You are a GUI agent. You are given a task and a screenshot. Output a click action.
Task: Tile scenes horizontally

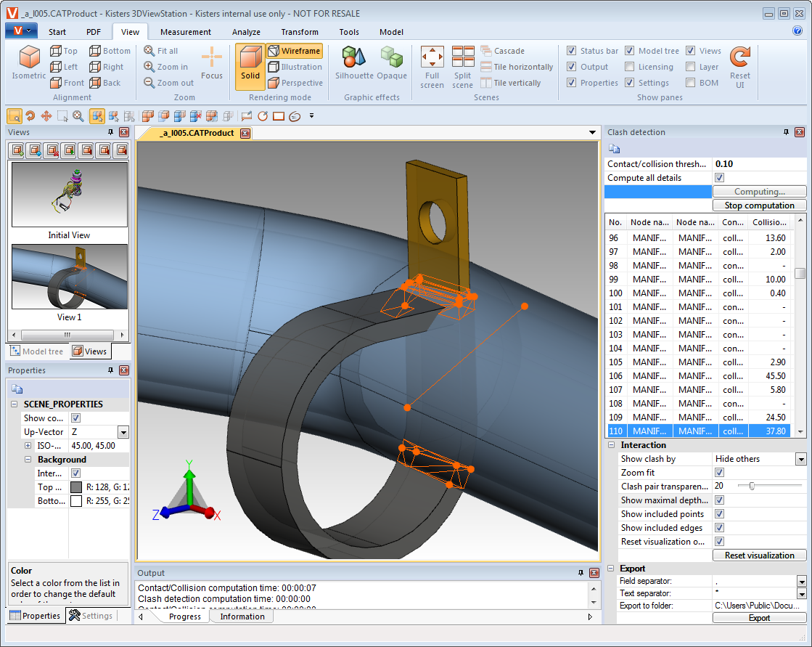click(x=517, y=67)
